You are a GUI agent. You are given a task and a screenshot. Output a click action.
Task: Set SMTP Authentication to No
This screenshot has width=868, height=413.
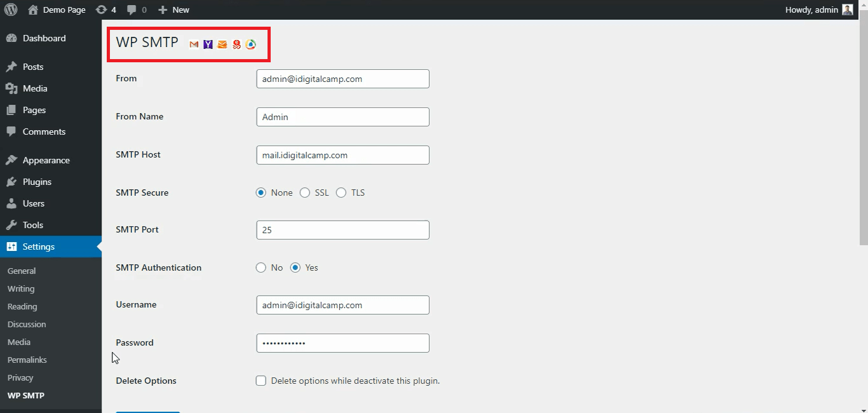pyautogui.click(x=261, y=267)
